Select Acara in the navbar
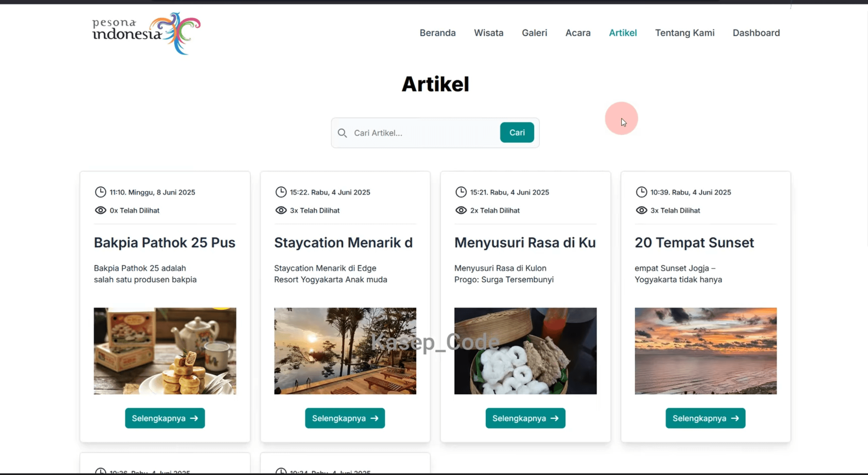This screenshot has width=868, height=475. point(578,33)
